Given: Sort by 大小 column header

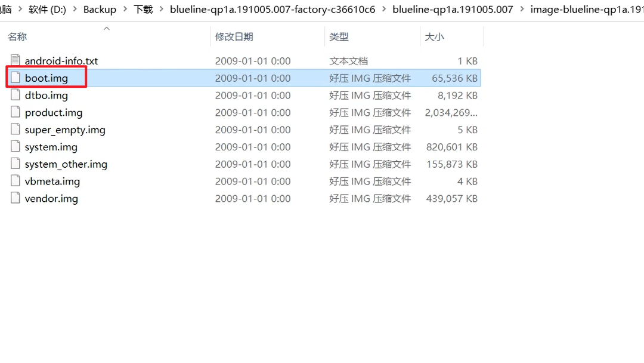Looking at the screenshot, I should pos(434,36).
